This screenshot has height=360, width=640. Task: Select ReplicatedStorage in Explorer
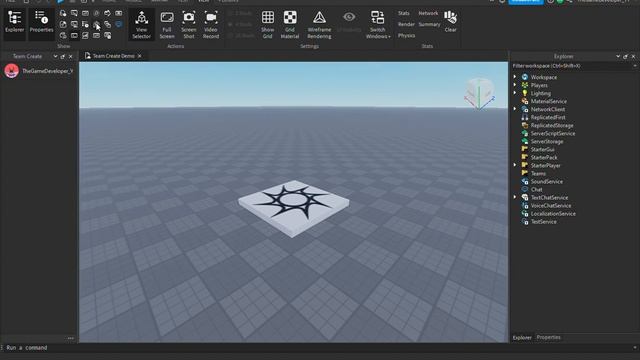552,125
